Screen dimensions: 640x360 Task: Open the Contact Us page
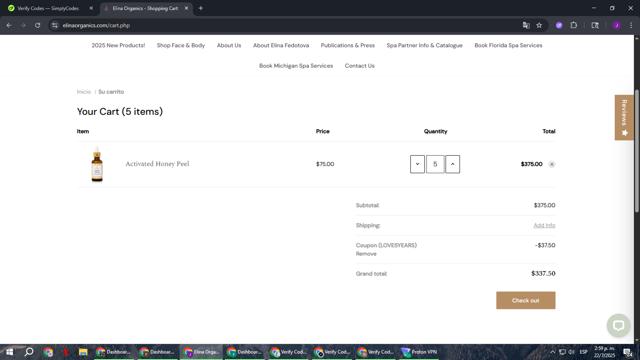(360, 66)
